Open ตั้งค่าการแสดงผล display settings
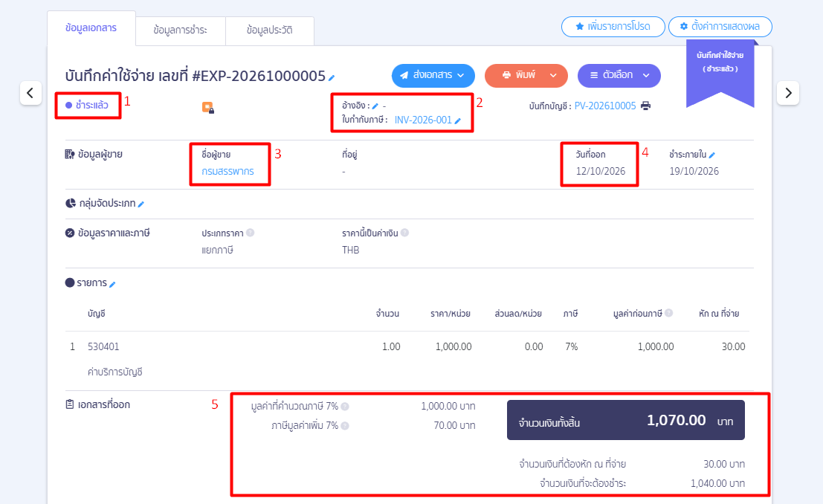823x504 pixels. 720,27
